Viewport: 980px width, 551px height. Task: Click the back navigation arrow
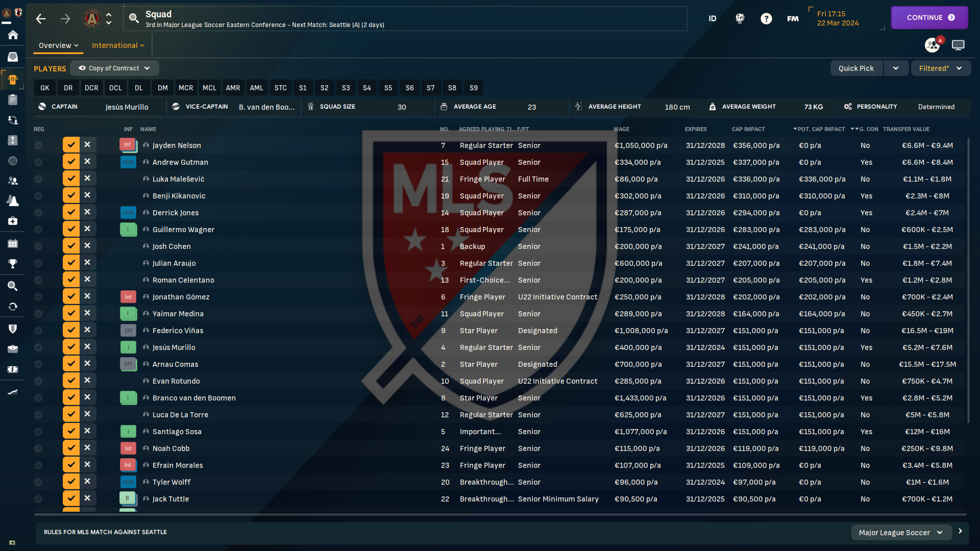tap(41, 19)
